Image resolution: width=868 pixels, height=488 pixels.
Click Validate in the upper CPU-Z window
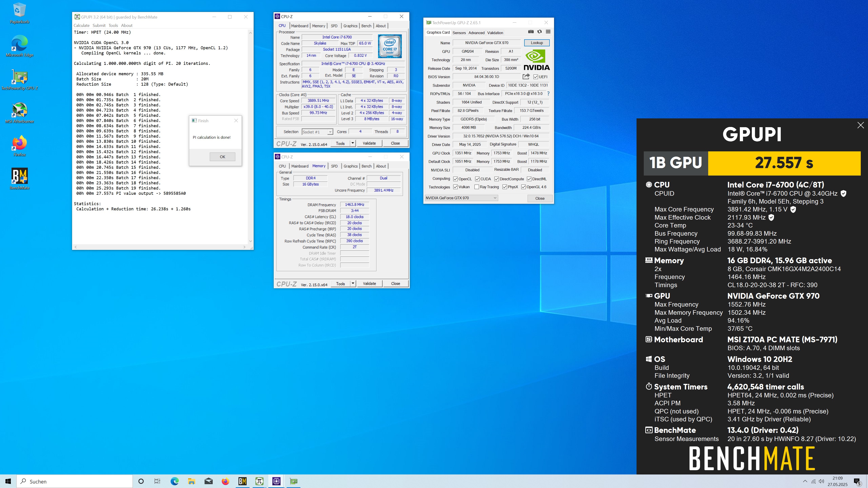(369, 143)
